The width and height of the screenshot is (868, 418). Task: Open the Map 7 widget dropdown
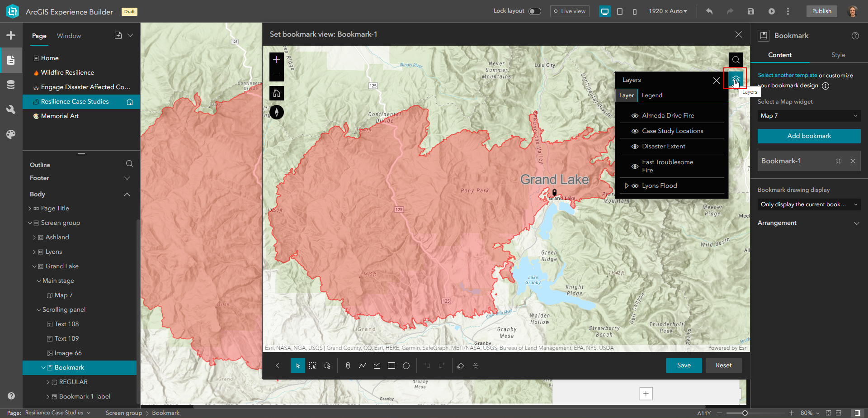click(809, 116)
